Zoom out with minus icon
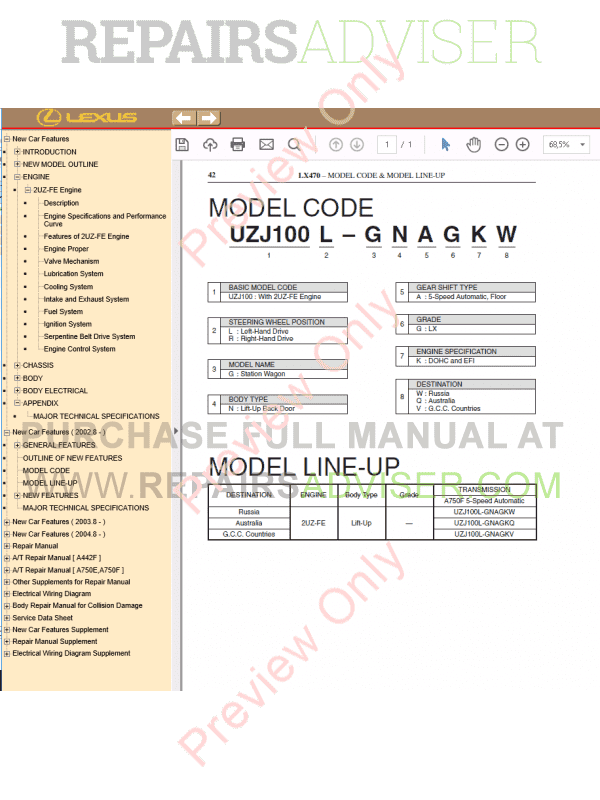This screenshot has height=800, width=600. [502, 144]
